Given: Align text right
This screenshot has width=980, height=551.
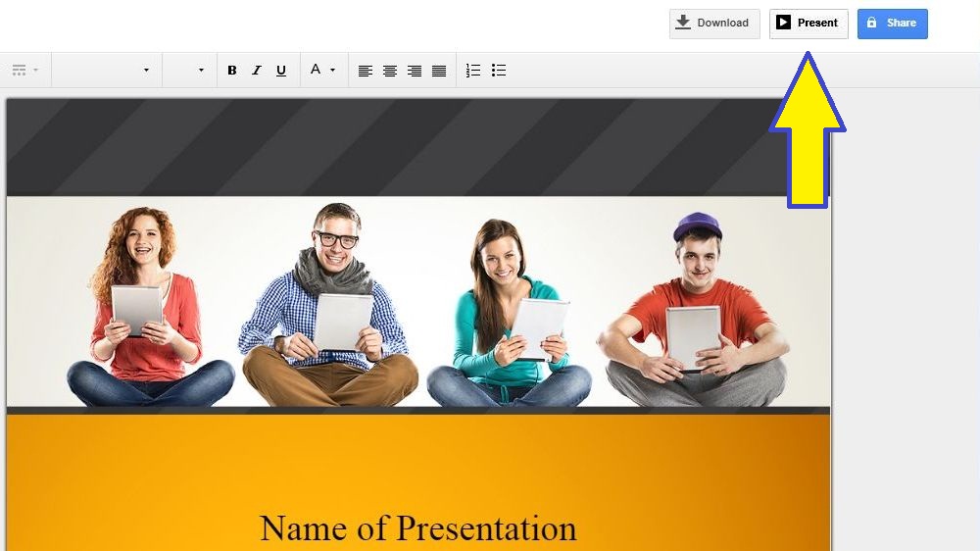Looking at the screenshot, I should coord(415,71).
